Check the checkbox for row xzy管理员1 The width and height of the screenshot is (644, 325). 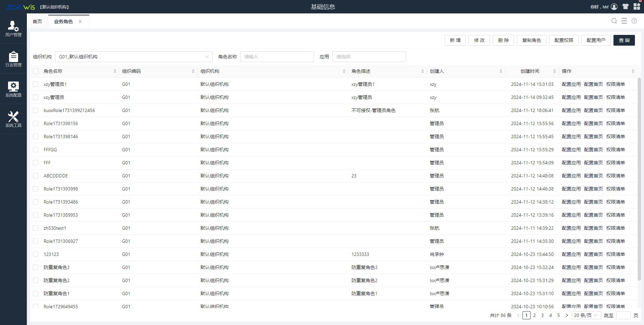point(36,84)
